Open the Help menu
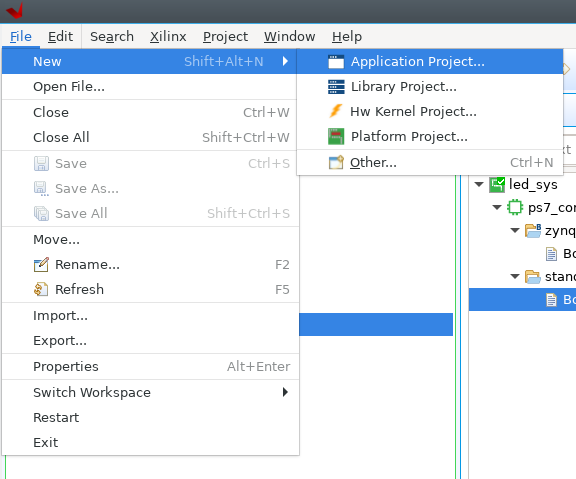Image resolution: width=576 pixels, height=479 pixels. 347,36
